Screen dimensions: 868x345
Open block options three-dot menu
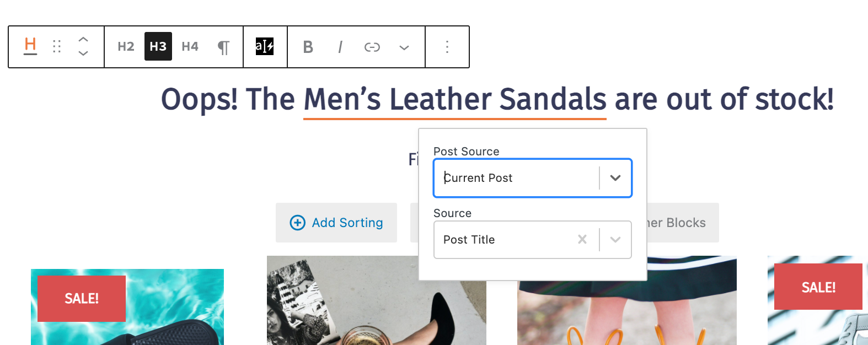447,47
